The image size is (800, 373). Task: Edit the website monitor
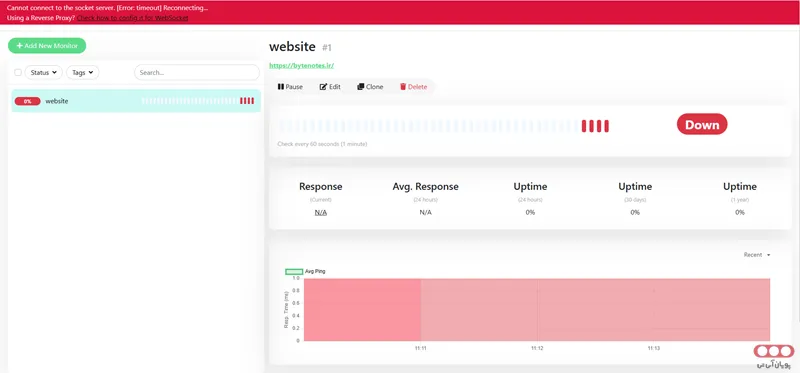(x=330, y=87)
